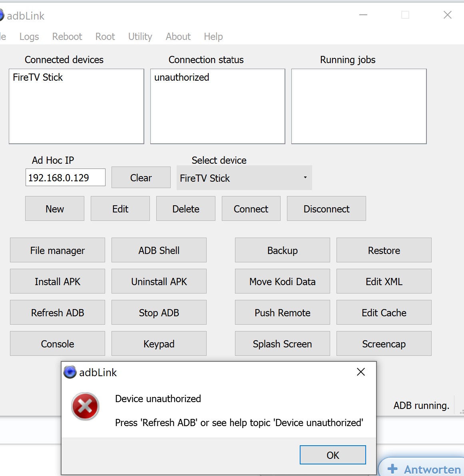Click the Install APK button
Screen dimensions: 464x476
[58, 281]
